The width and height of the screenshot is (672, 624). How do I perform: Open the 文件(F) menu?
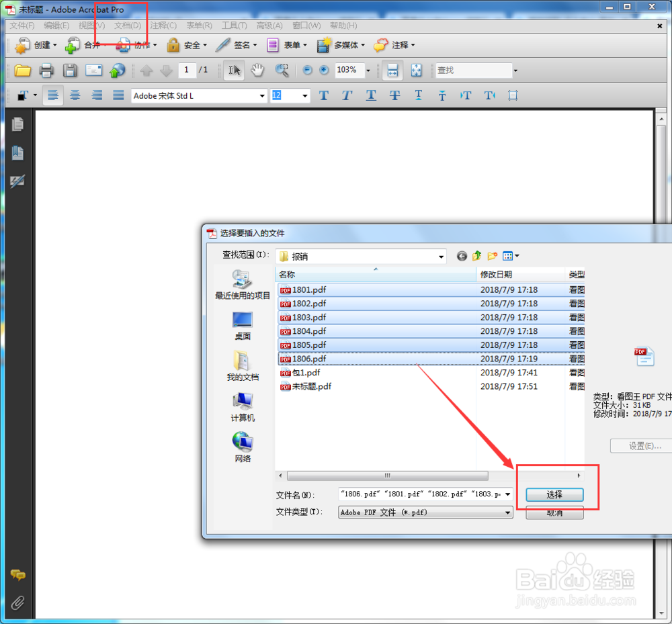(22, 26)
